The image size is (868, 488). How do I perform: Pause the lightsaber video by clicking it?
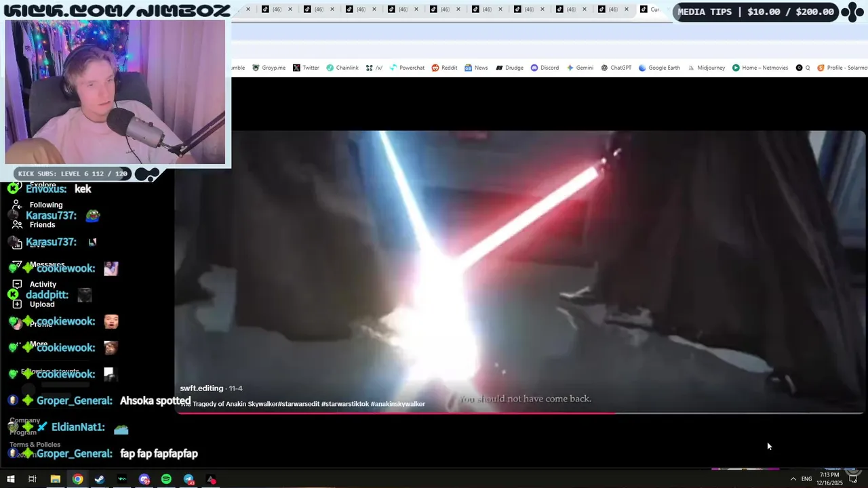tap(520, 271)
